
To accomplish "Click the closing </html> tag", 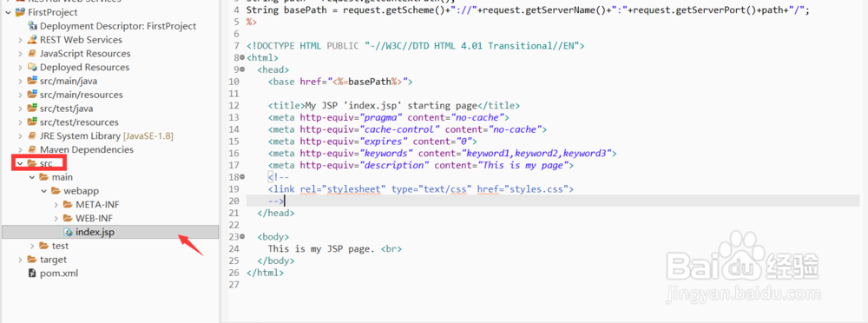I will [265, 273].
